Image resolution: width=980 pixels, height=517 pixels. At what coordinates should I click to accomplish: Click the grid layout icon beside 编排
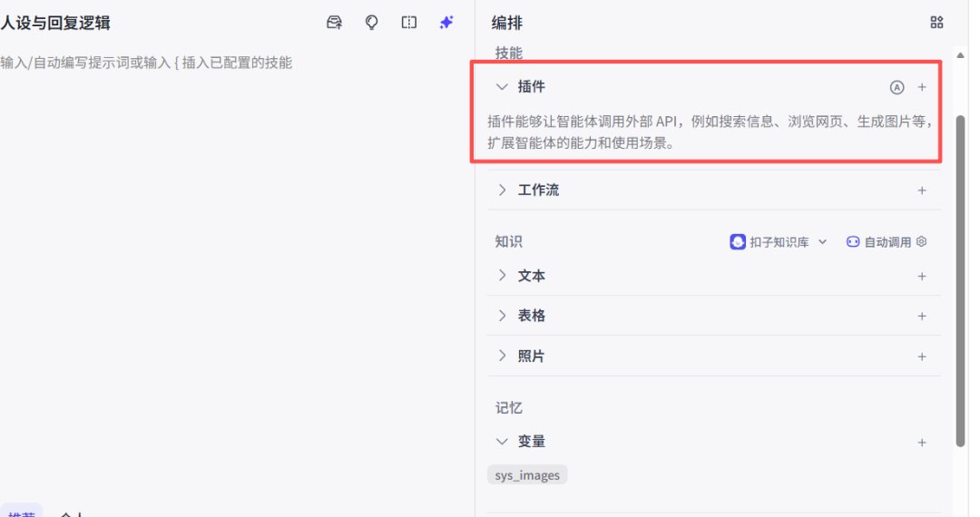coord(936,23)
